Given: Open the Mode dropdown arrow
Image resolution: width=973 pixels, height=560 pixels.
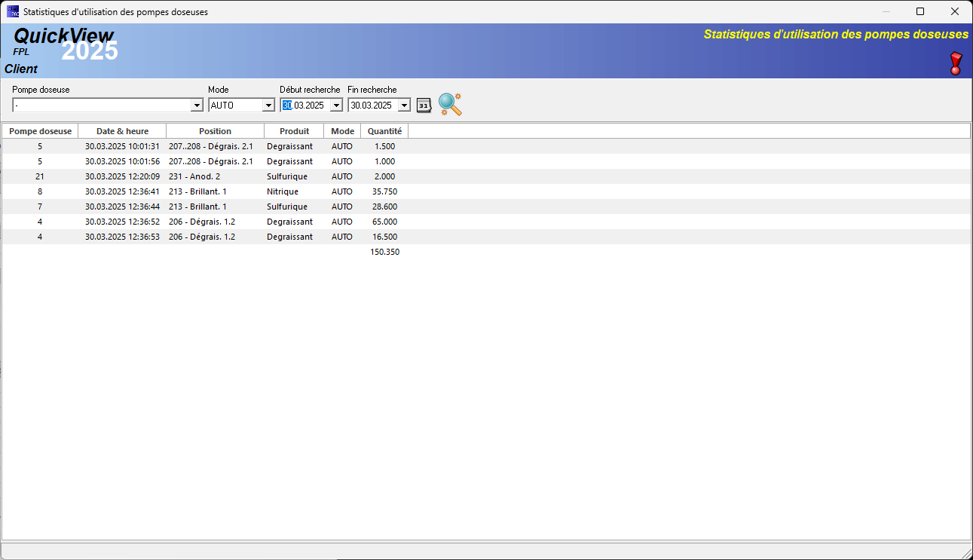Looking at the screenshot, I should 268,106.
